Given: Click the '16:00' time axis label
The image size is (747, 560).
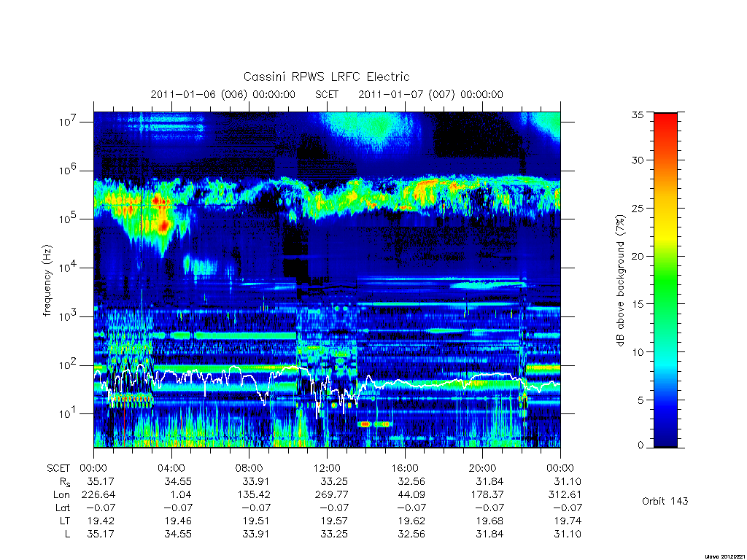Looking at the screenshot, I should (x=404, y=468).
